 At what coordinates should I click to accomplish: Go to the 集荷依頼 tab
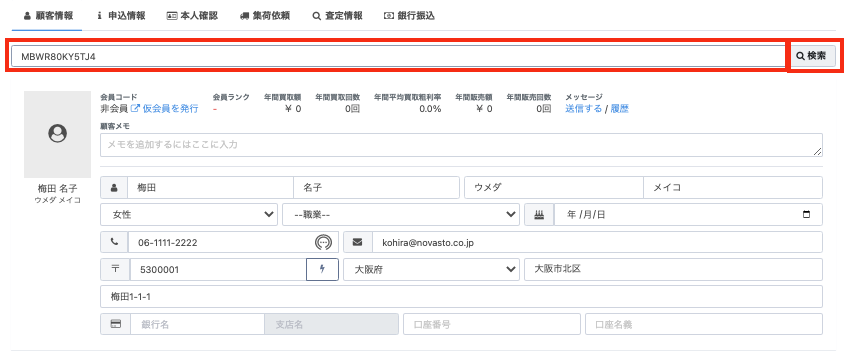tap(265, 16)
